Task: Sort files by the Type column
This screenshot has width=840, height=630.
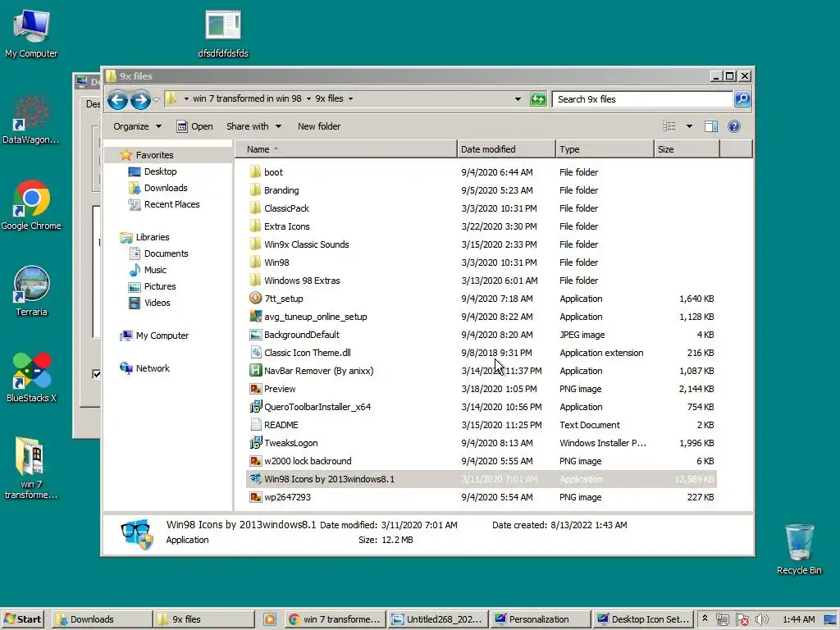Action: point(605,149)
